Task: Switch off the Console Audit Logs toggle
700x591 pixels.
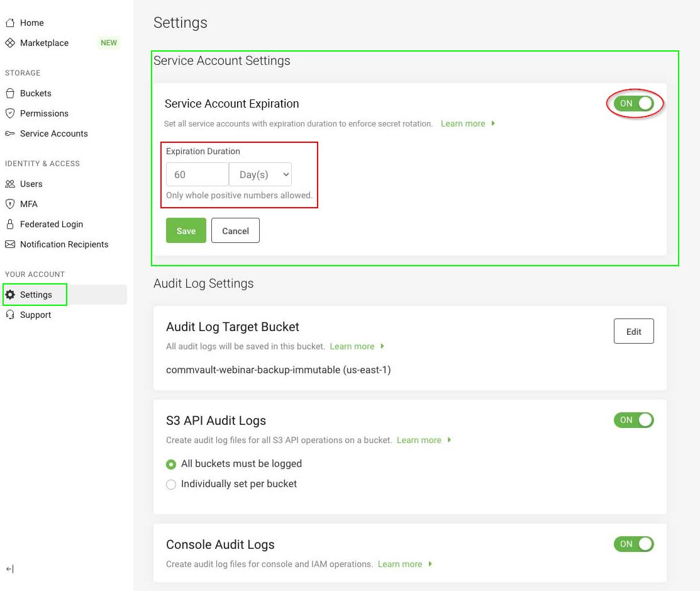Action: click(x=634, y=544)
